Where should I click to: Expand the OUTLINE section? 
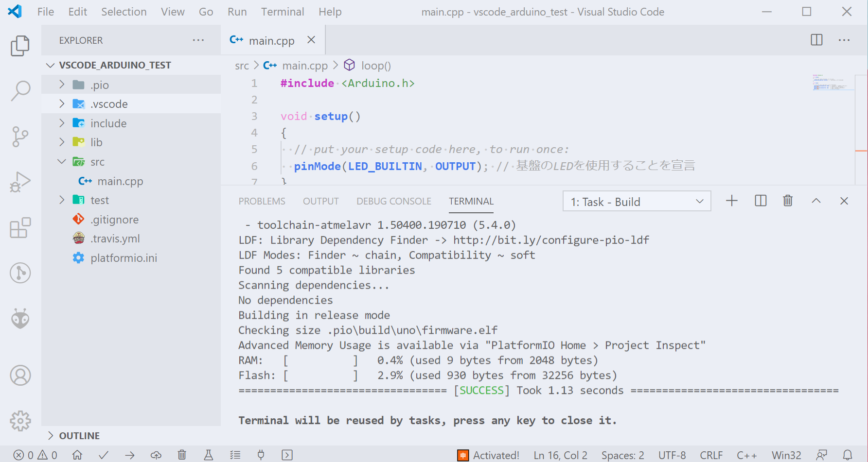[131, 436]
